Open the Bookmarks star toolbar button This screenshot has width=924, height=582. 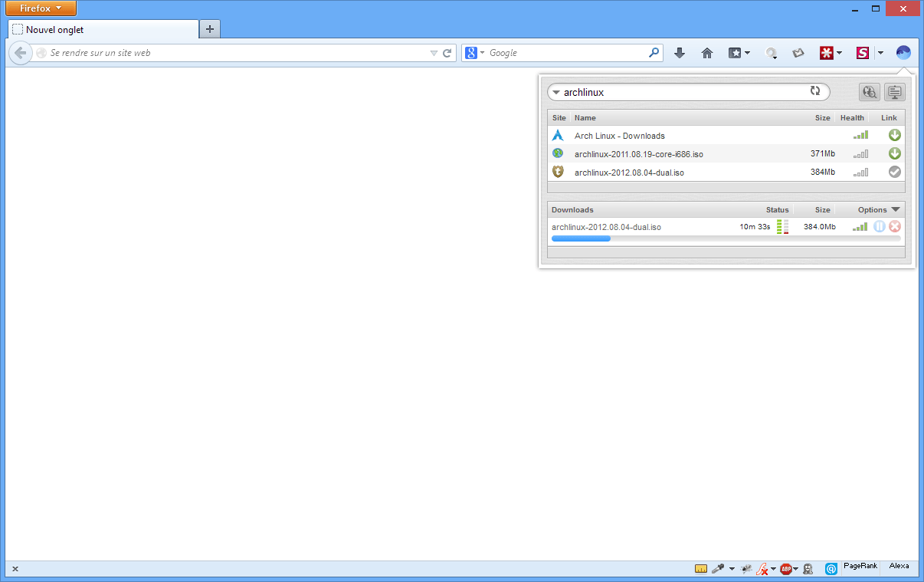tap(735, 53)
